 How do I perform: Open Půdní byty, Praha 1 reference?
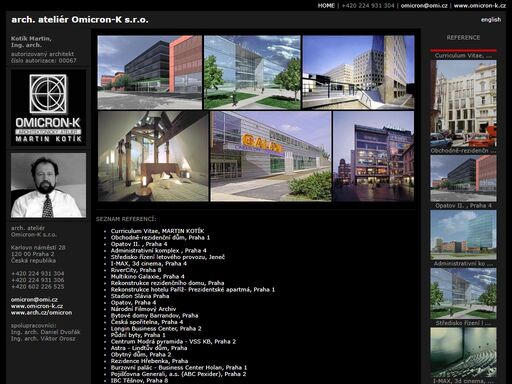point(138,335)
